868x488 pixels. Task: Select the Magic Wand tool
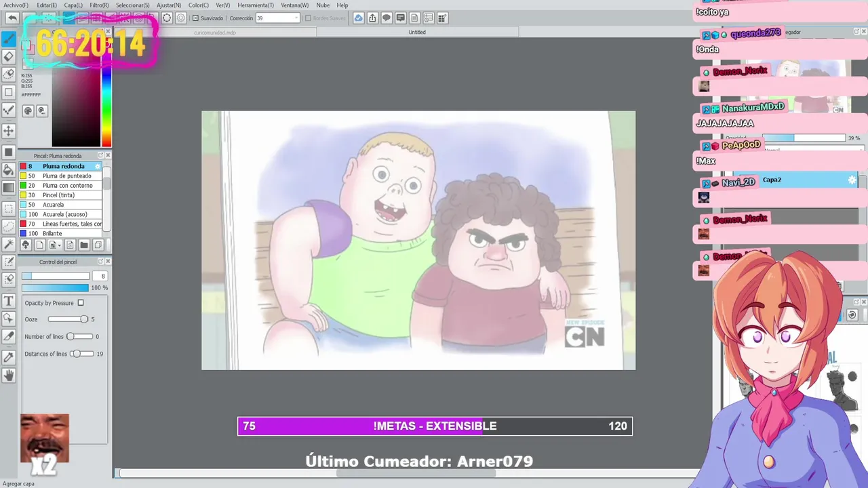(x=9, y=244)
